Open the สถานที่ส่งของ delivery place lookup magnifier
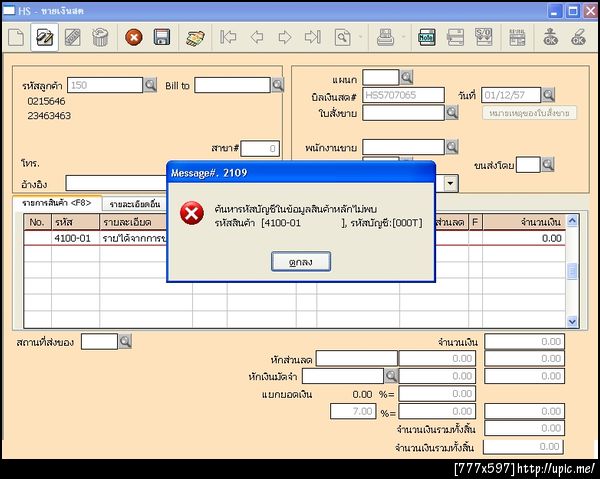The image size is (600, 479). pos(125,341)
